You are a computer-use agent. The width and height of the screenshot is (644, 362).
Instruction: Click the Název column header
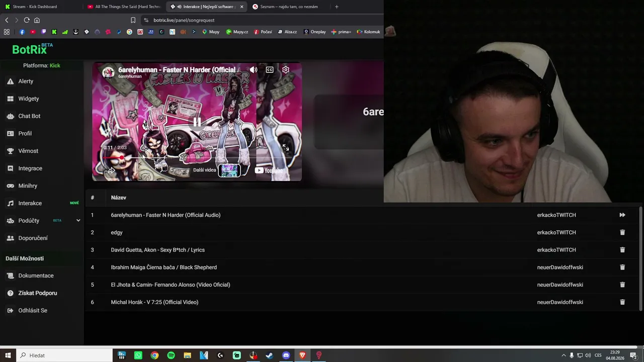coord(119,198)
